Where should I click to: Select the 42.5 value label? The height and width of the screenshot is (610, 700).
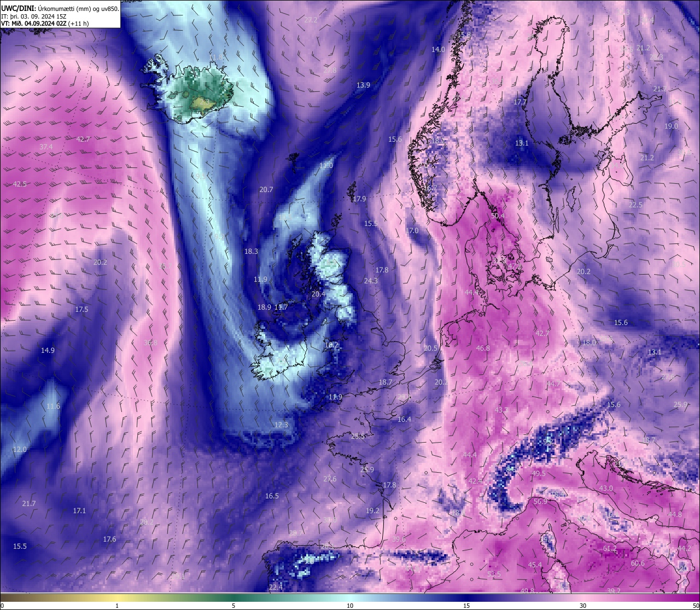(20, 184)
